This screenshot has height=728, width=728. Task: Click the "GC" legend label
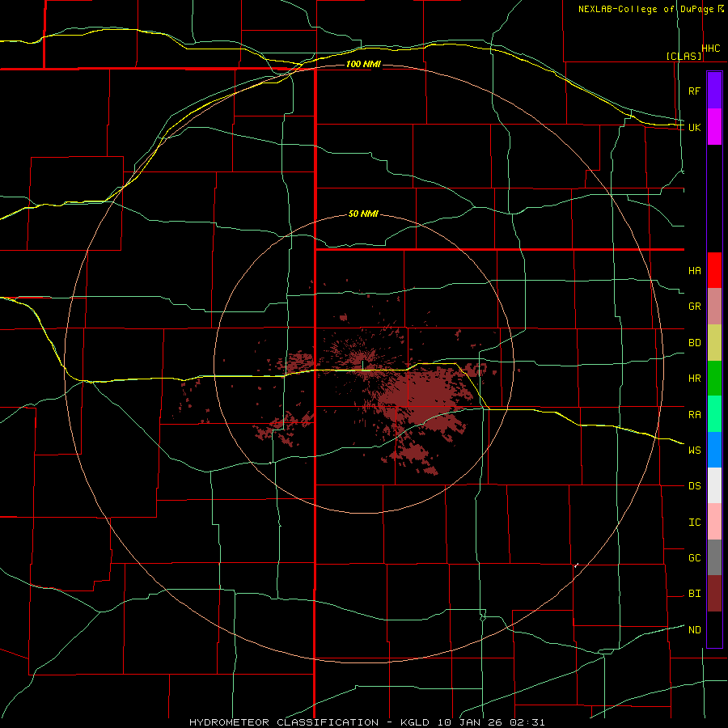coord(694,557)
